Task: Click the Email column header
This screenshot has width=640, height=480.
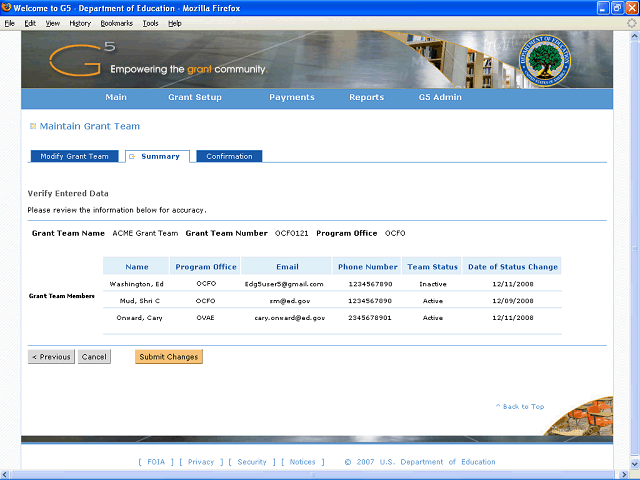Action: click(x=287, y=267)
